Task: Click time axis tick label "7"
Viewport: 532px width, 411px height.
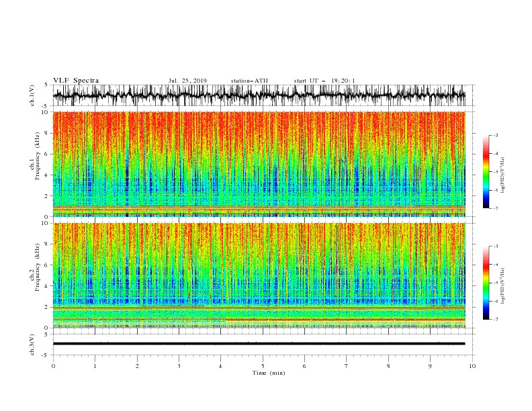Action: tap(347, 366)
